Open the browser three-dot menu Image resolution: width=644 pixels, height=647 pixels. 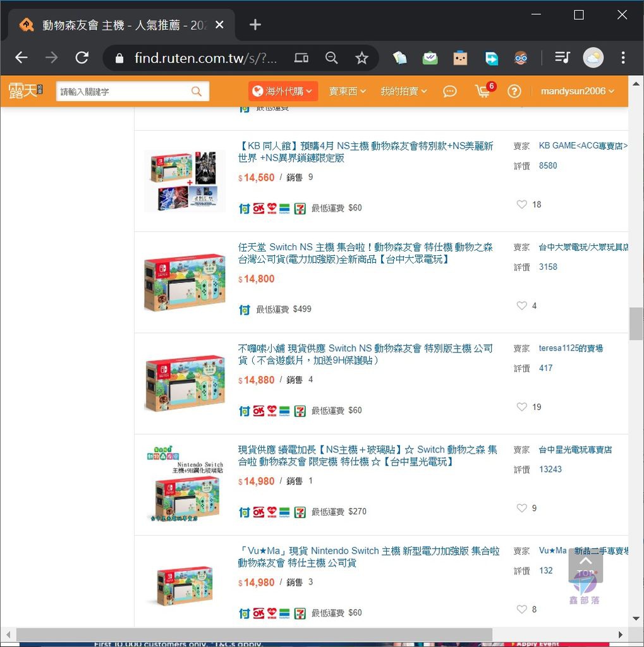coord(623,57)
